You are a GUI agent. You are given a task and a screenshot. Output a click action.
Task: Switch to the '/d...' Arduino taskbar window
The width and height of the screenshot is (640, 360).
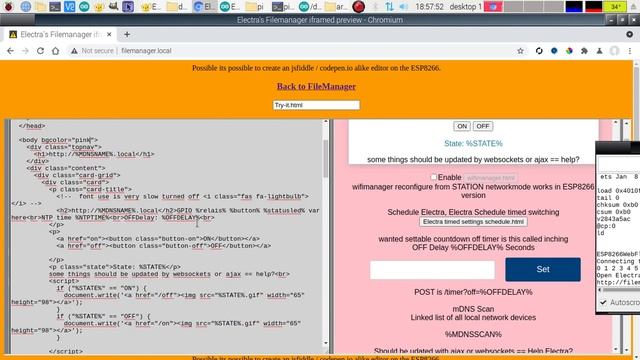(x=309, y=6)
